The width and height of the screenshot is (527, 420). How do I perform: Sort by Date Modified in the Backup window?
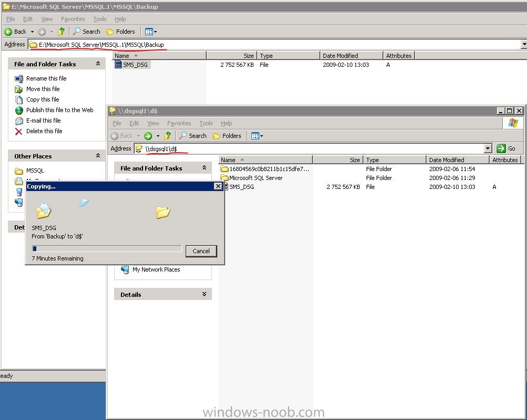pos(351,55)
